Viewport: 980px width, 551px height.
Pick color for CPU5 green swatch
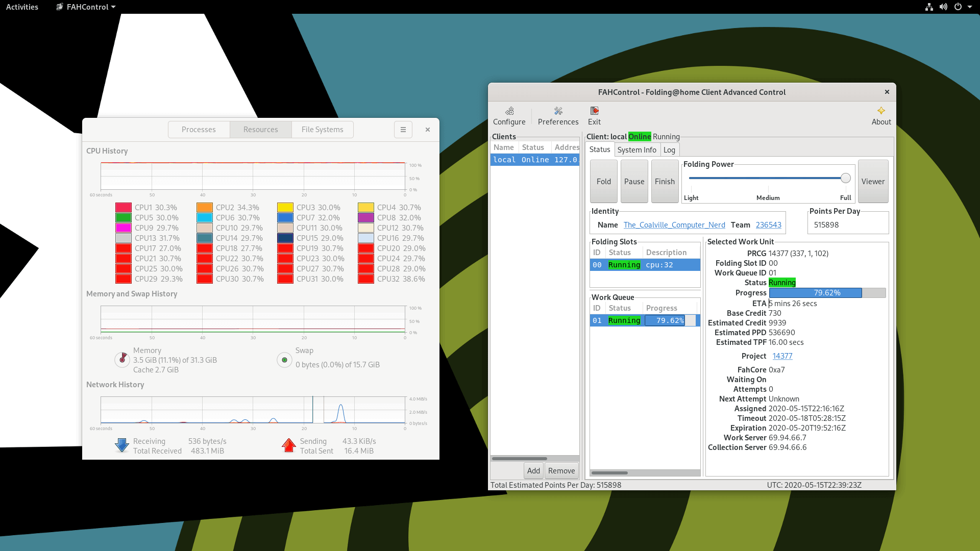124,218
